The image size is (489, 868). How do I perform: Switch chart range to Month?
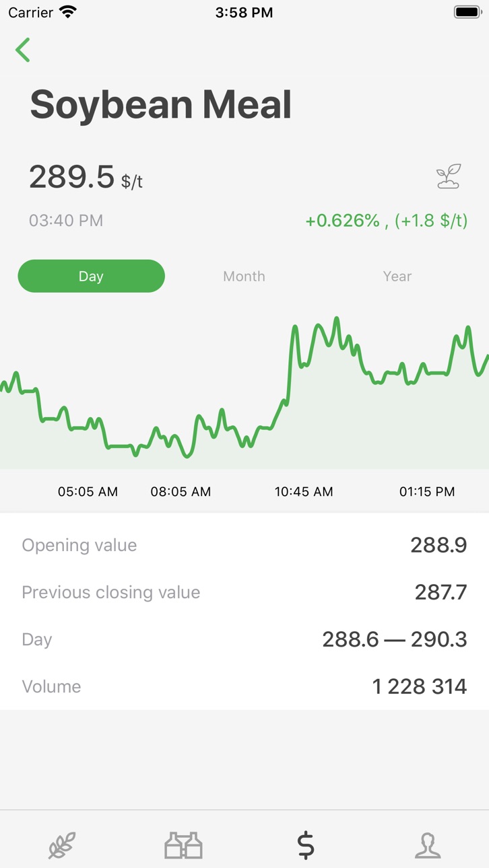click(244, 276)
